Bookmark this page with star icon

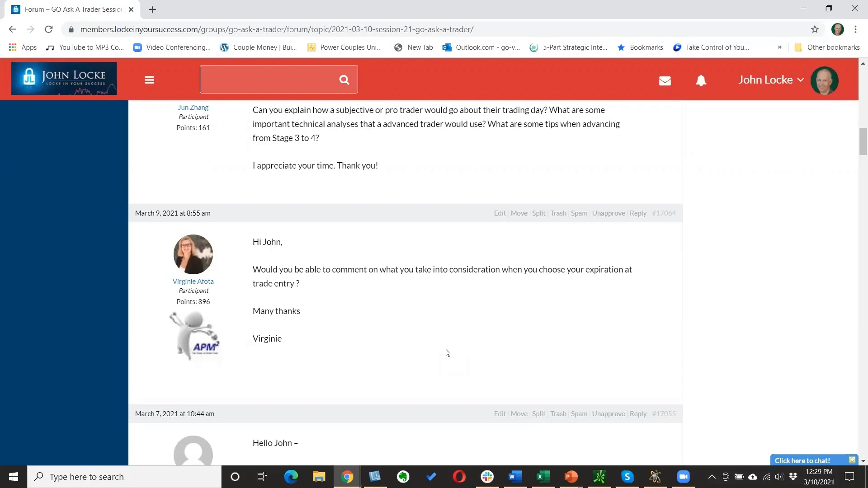coord(815,29)
